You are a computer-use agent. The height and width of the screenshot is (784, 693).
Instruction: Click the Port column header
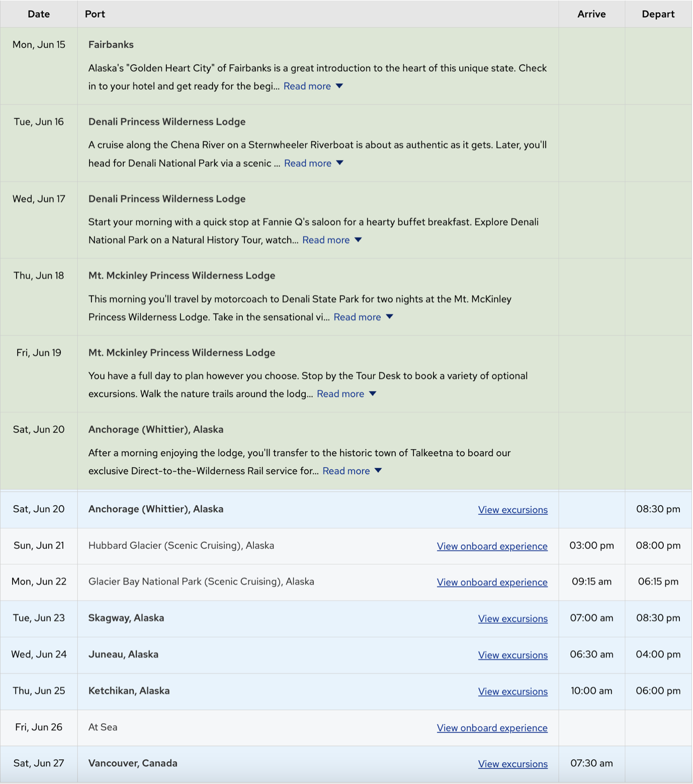(x=95, y=14)
